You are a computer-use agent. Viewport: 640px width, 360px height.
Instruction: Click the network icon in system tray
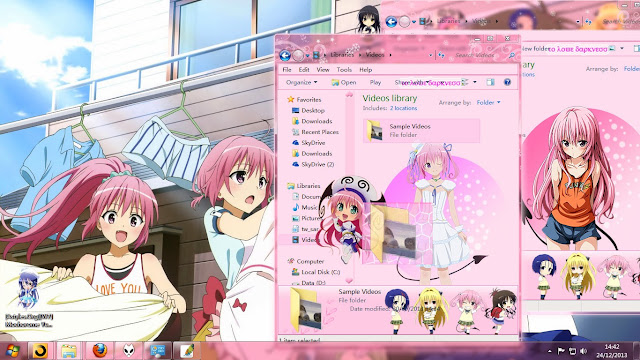pyautogui.click(x=572, y=351)
